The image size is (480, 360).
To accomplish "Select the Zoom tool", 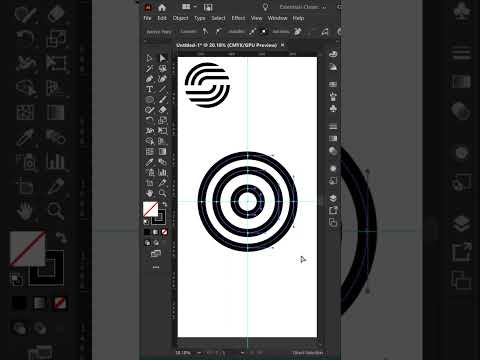I will 163,193.
